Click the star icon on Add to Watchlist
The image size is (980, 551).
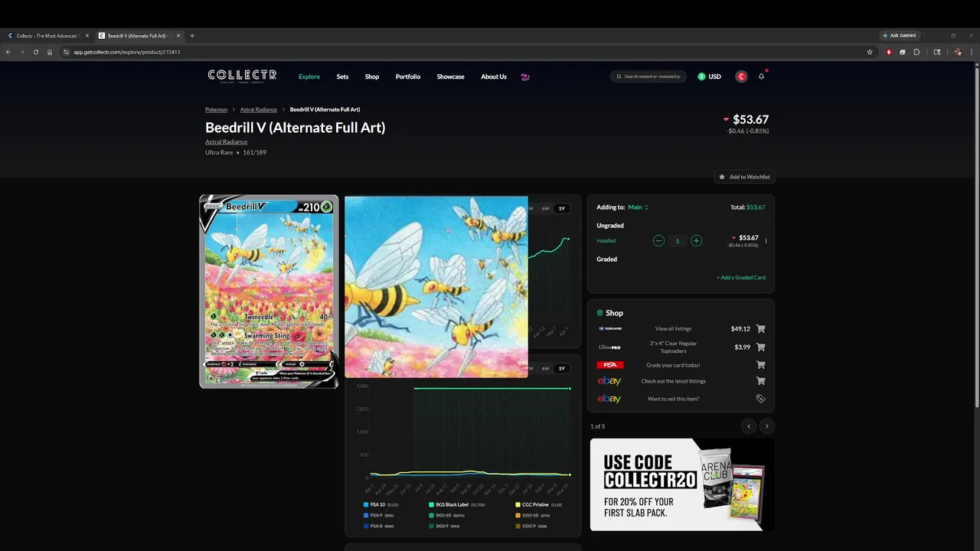[721, 177]
